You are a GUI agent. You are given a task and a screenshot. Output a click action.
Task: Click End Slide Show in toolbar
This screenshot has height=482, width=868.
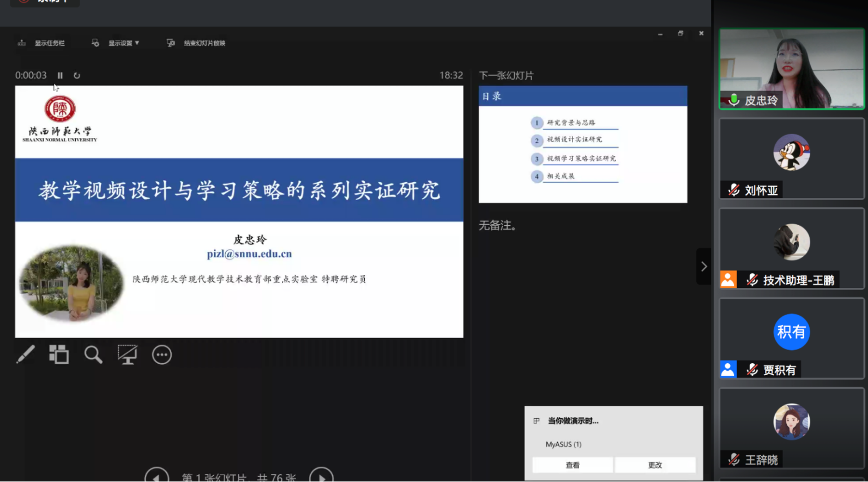pos(197,43)
